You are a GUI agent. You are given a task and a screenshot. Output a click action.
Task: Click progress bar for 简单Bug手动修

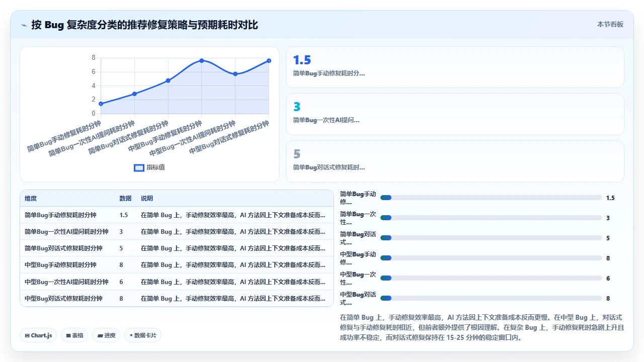click(491, 198)
